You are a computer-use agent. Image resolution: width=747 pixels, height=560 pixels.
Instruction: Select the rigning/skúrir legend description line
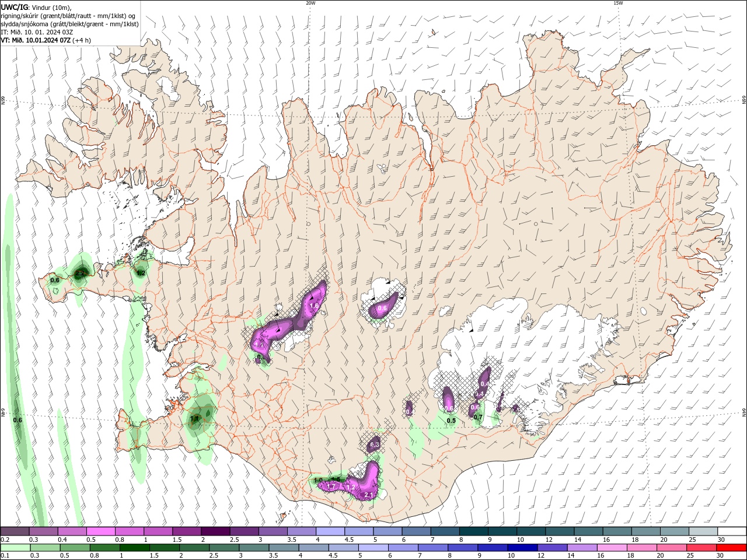tap(69, 16)
